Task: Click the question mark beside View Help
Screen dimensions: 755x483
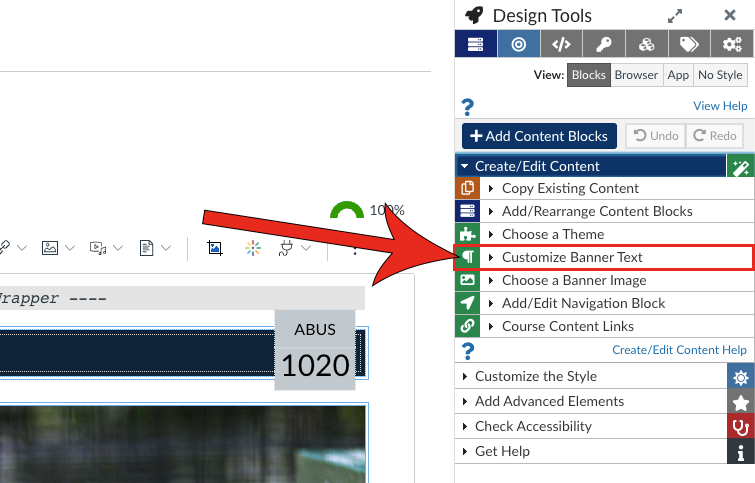Action: point(467,107)
